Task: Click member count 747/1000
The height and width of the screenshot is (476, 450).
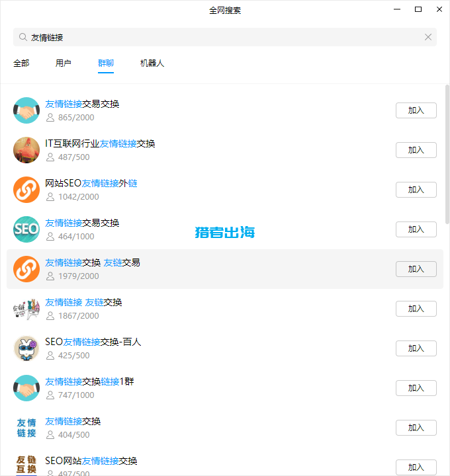Action: pos(76,395)
